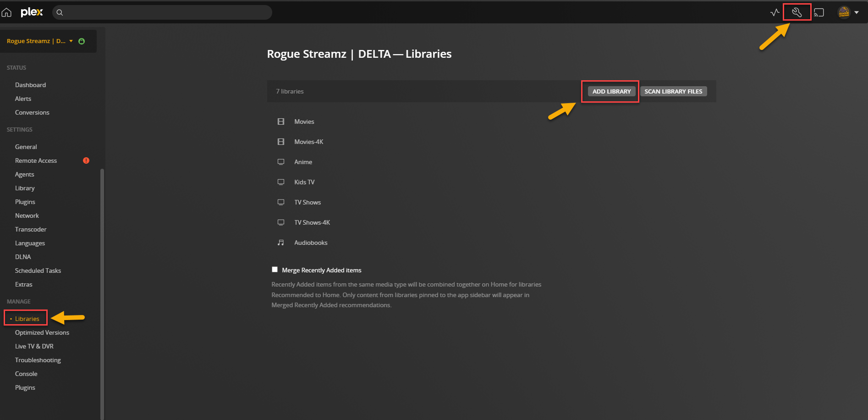Click the activity status icon

(x=775, y=12)
